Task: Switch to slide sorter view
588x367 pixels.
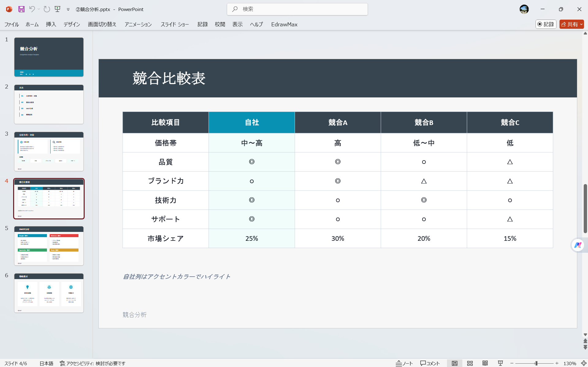Action: pyautogui.click(x=470, y=363)
